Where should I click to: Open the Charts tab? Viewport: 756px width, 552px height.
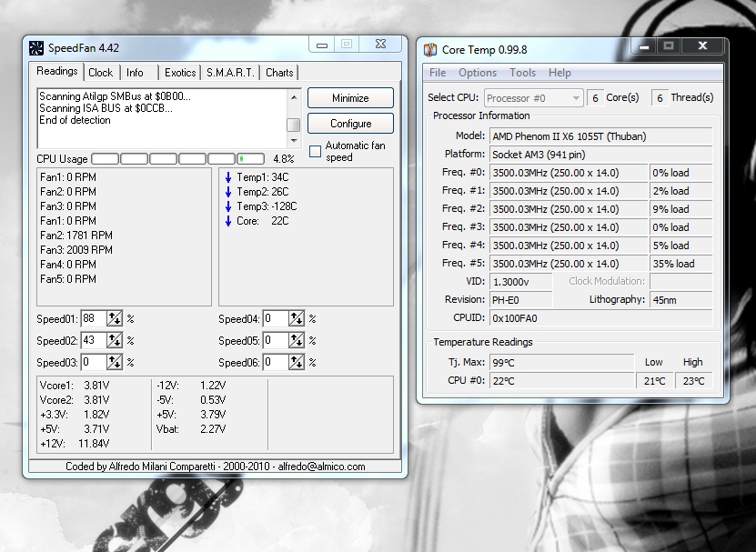point(279,73)
